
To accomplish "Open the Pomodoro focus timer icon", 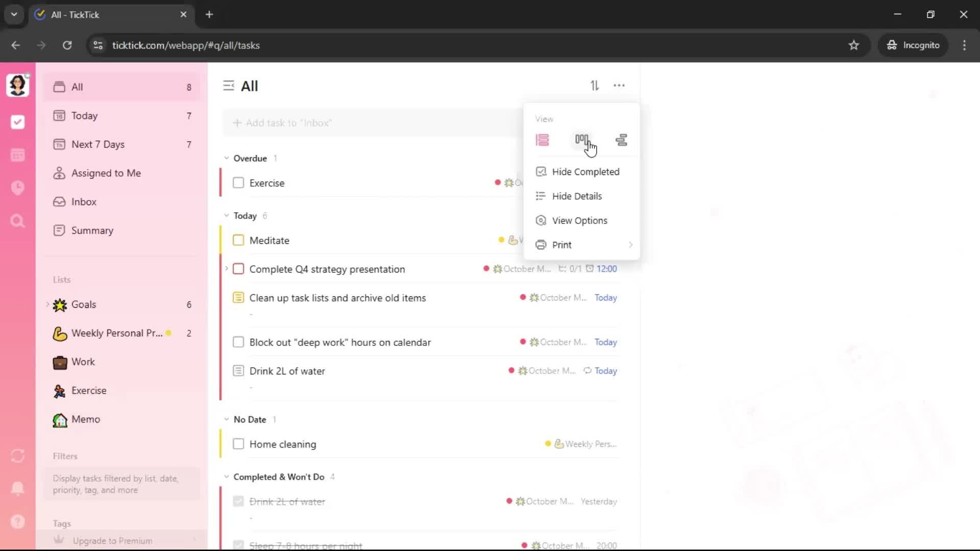I will click(18, 188).
